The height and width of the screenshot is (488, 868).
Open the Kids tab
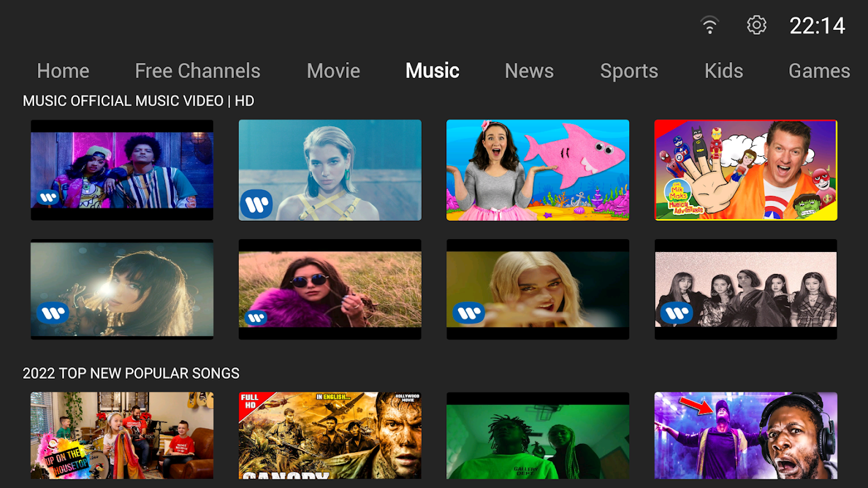724,71
